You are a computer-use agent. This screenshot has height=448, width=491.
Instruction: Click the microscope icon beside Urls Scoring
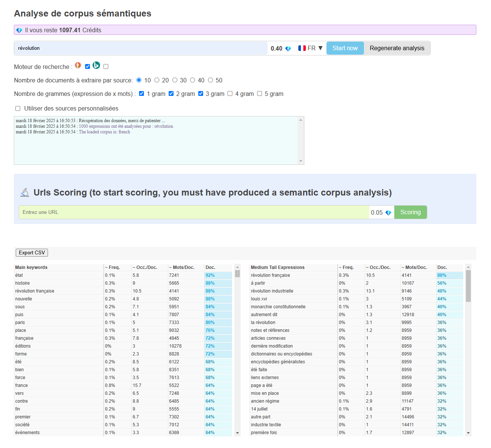coord(25,193)
